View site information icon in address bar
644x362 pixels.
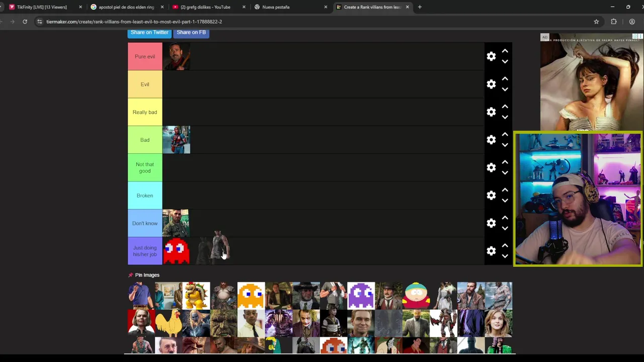click(x=40, y=22)
